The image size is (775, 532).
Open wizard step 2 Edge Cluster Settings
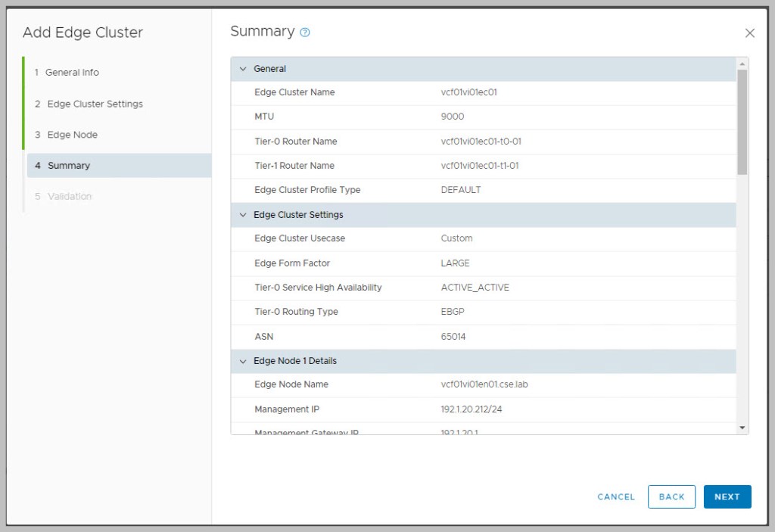click(95, 104)
